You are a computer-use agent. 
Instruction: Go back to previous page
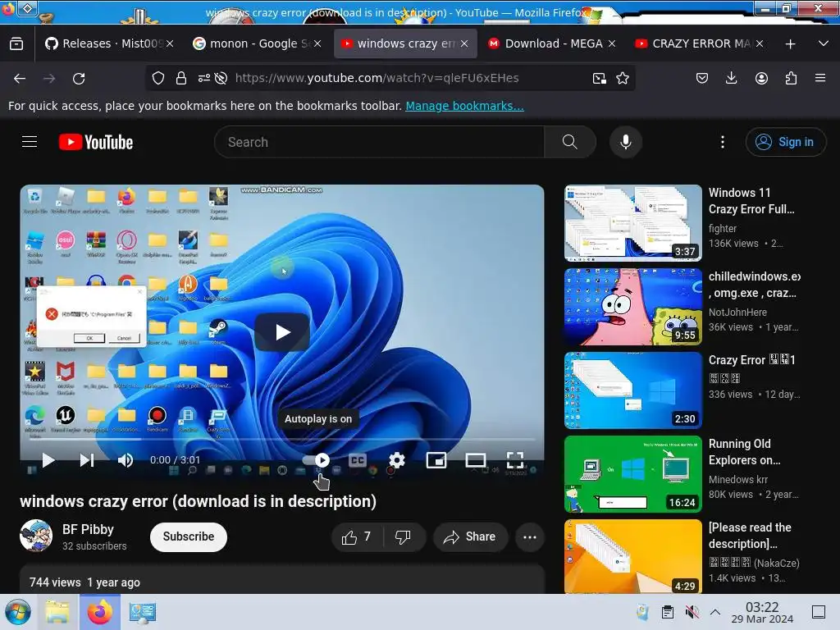[x=20, y=78]
